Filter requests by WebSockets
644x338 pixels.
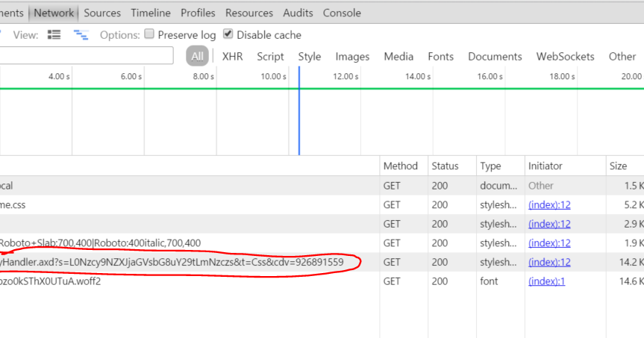565,56
